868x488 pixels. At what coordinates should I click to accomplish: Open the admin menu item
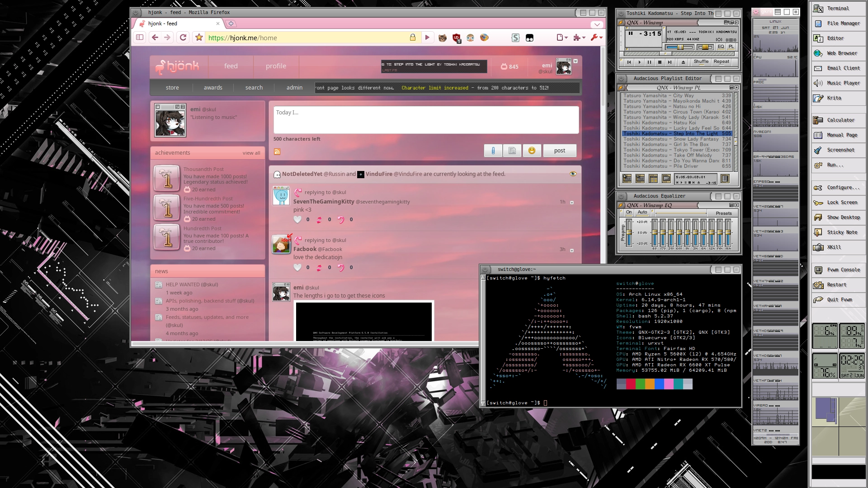pyautogui.click(x=294, y=88)
